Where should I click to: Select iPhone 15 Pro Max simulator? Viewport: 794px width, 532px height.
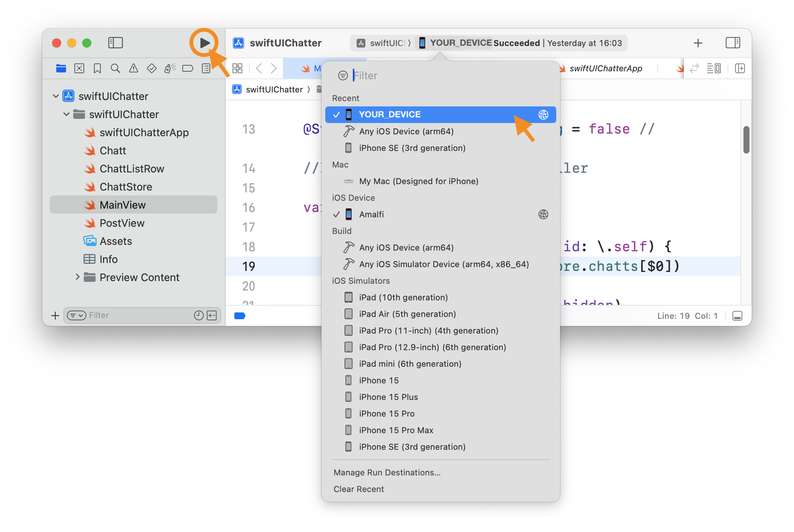click(396, 430)
